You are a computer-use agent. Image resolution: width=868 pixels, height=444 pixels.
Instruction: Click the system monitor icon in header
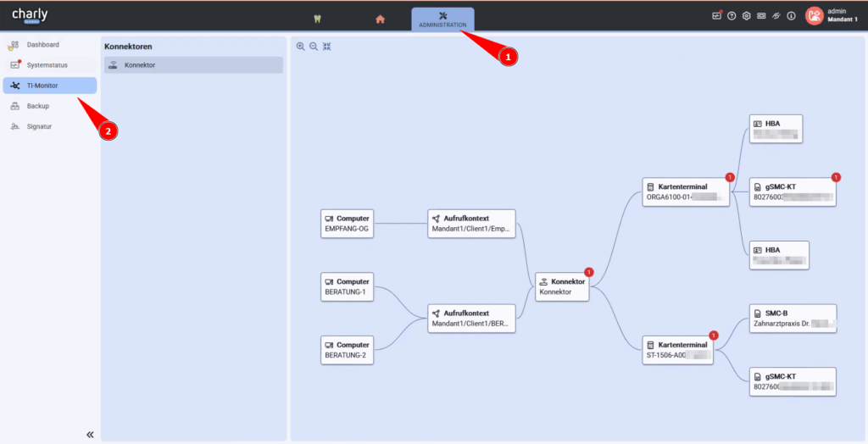click(716, 16)
